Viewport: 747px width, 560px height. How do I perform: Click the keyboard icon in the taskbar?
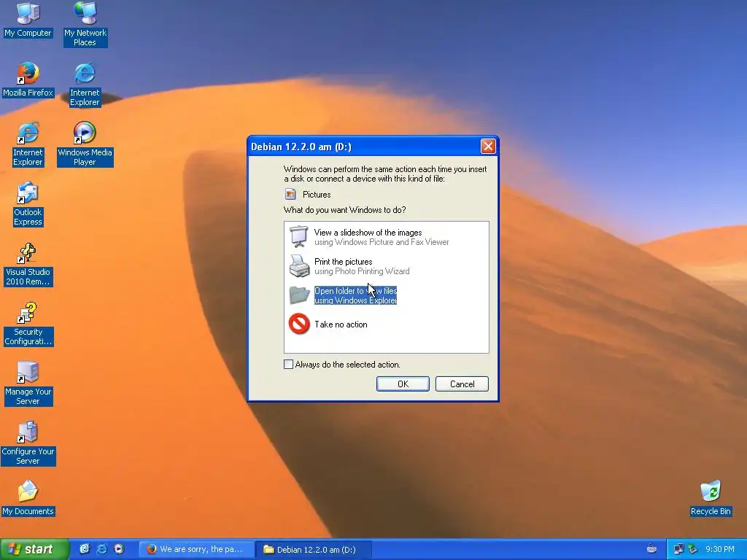[x=651, y=549]
